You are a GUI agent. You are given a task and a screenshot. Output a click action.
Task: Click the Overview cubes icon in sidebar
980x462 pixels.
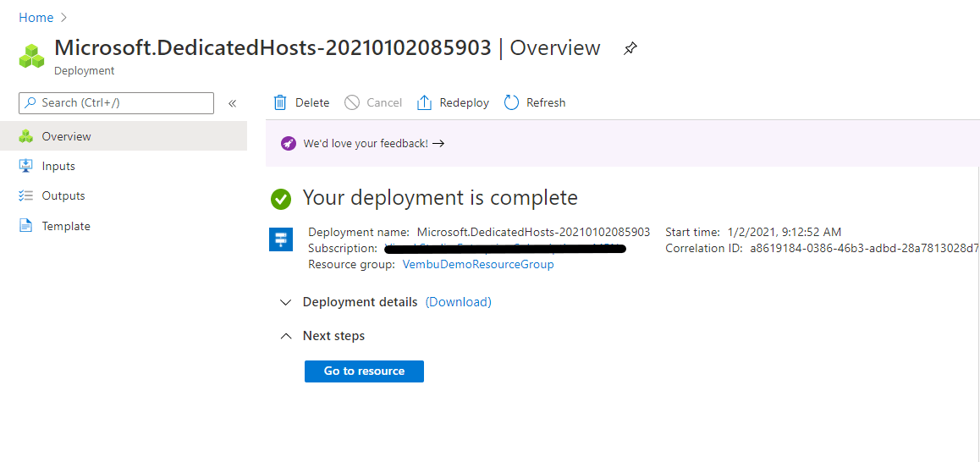(25, 136)
